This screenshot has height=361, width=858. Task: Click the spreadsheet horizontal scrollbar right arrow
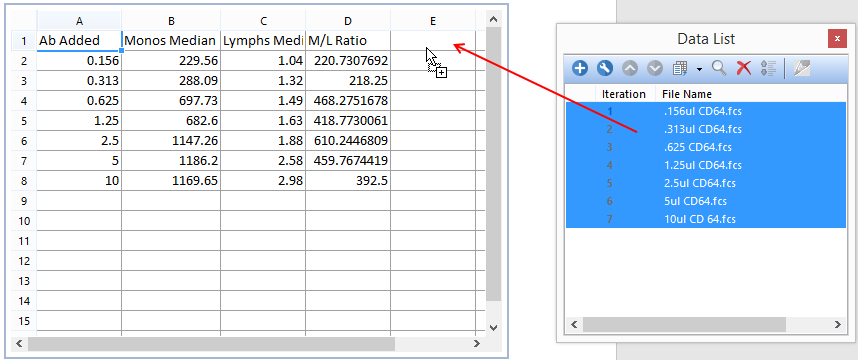[477, 344]
